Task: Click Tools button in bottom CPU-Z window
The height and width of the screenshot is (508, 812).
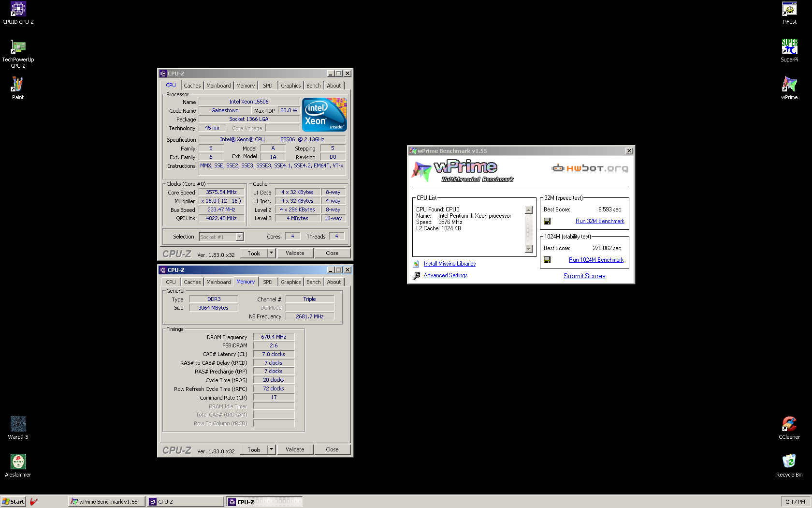Action: tap(254, 449)
